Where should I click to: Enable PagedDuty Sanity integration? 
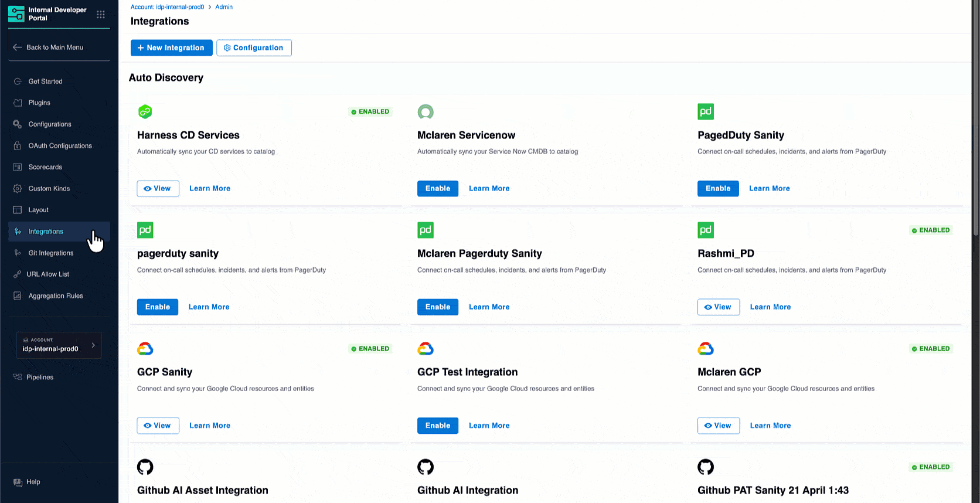(x=718, y=189)
